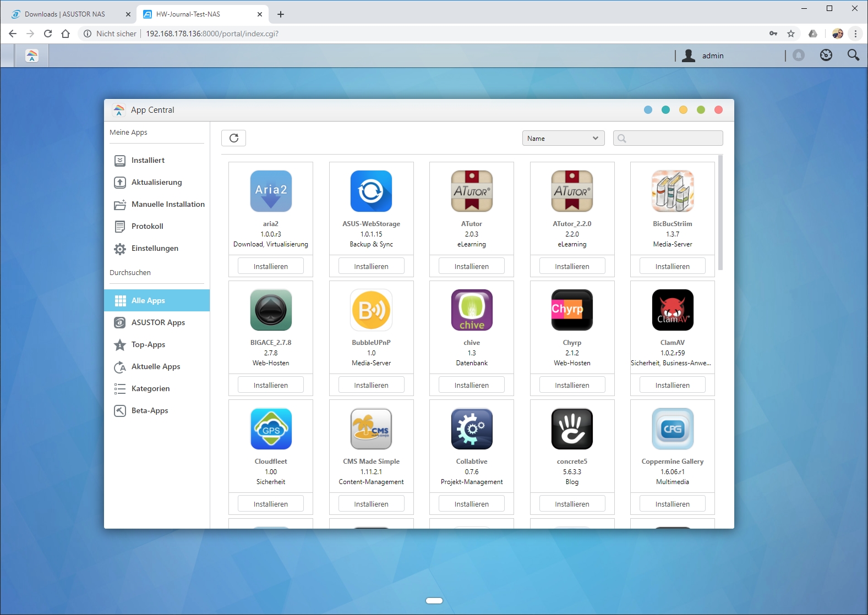Install BubbleUPnP
The height and width of the screenshot is (615, 868).
(371, 385)
